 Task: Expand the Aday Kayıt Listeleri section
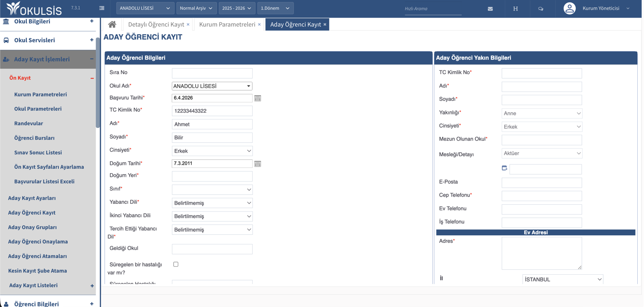pyautogui.click(x=92, y=285)
